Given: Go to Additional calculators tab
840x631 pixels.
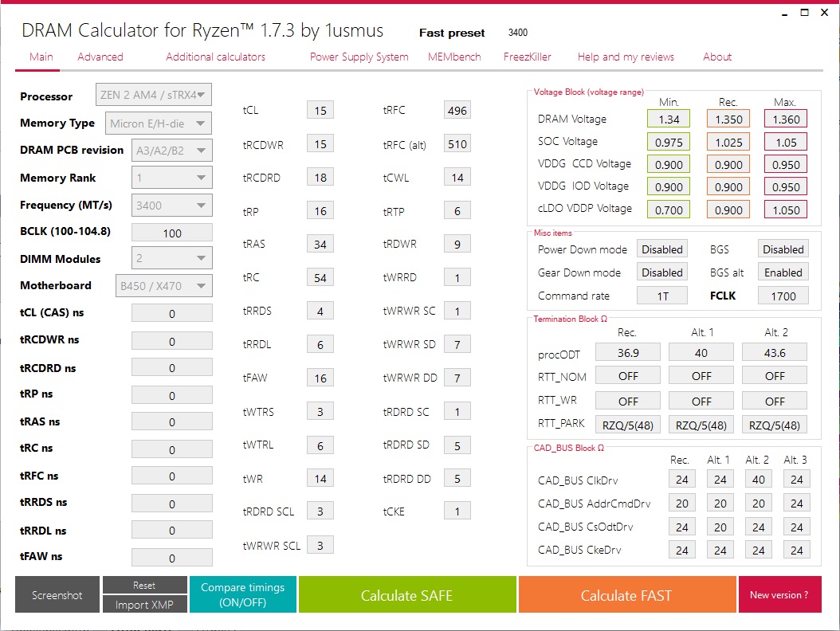Looking at the screenshot, I should 215,57.
